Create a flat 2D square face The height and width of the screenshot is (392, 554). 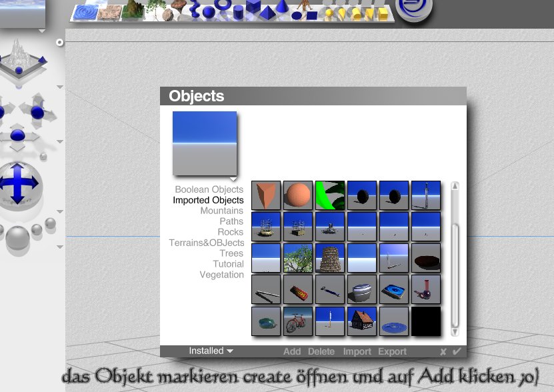point(311,15)
